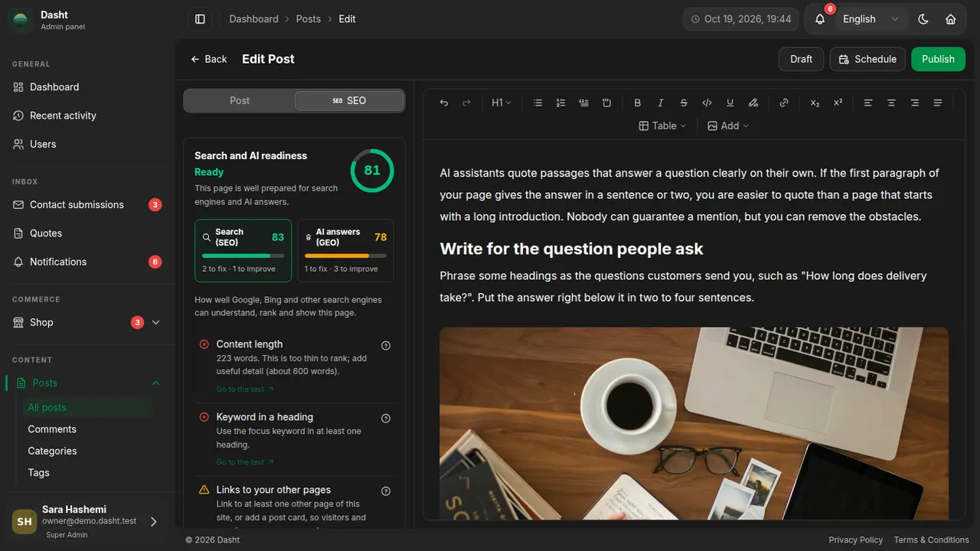The height and width of the screenshot is (551, 980).
Task: Select the AI answers (GEO) score card
Action: tap(345, 251)
